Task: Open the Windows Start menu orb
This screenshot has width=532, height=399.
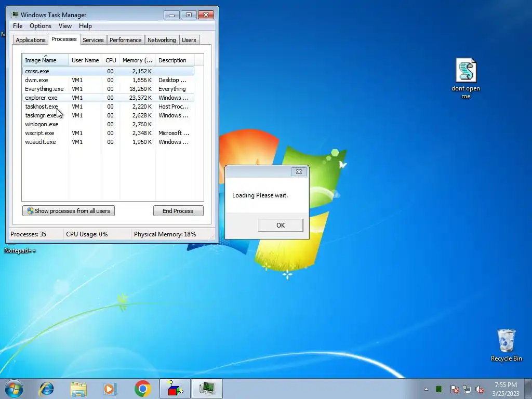Action: tap(14, 389)
